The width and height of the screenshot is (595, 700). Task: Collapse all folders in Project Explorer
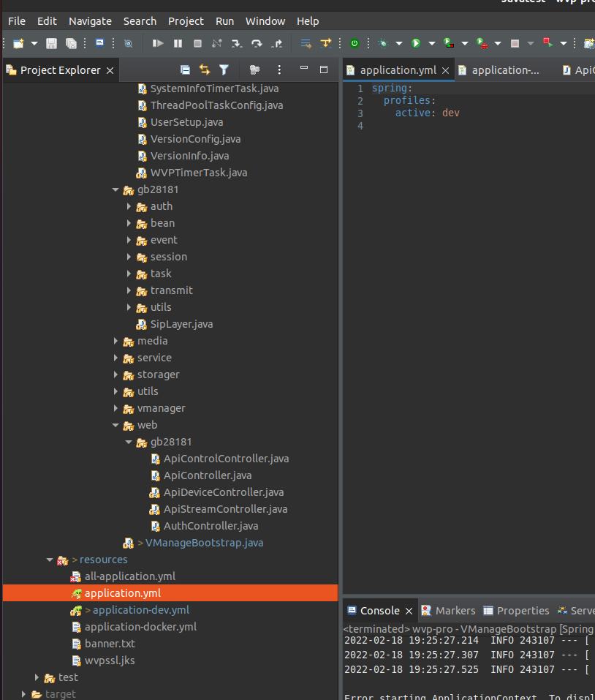pos(186,69)
